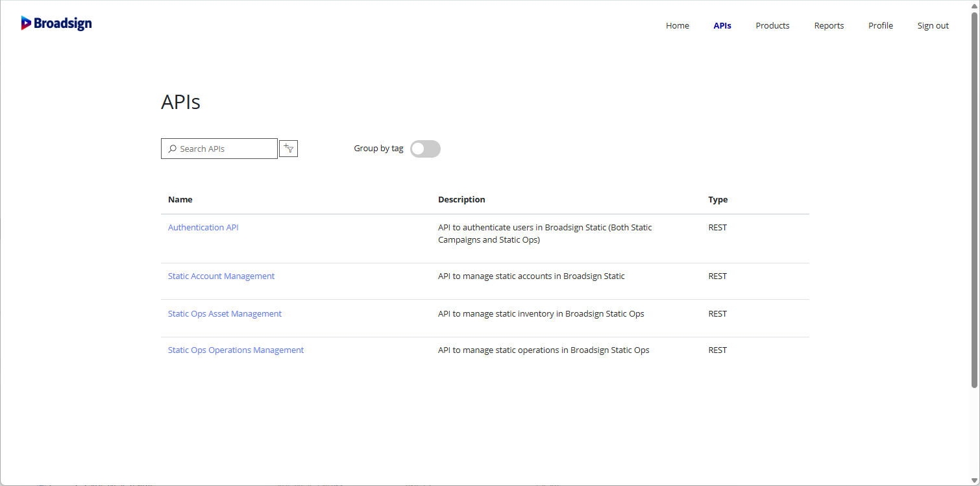Click the Name column header

180,200
